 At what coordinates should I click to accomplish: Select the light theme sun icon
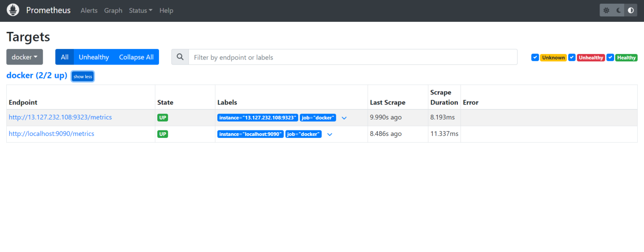[606, 10]
